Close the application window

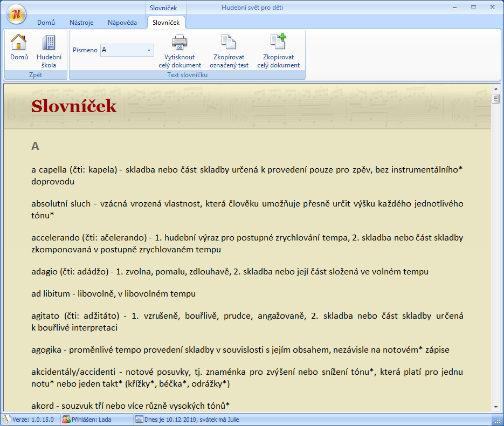click(492, 7)
